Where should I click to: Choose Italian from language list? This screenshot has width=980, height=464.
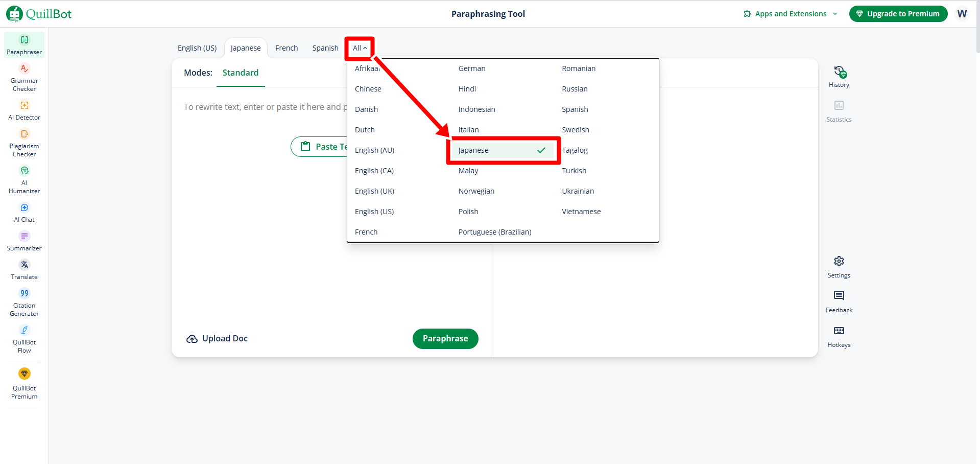(x=503, y=130)
